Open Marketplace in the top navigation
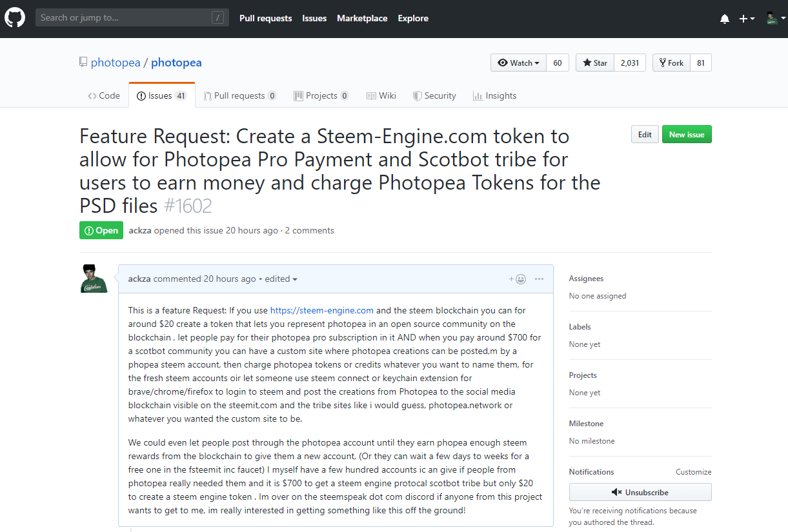This screenshot has height=532, width=788. 362,19
